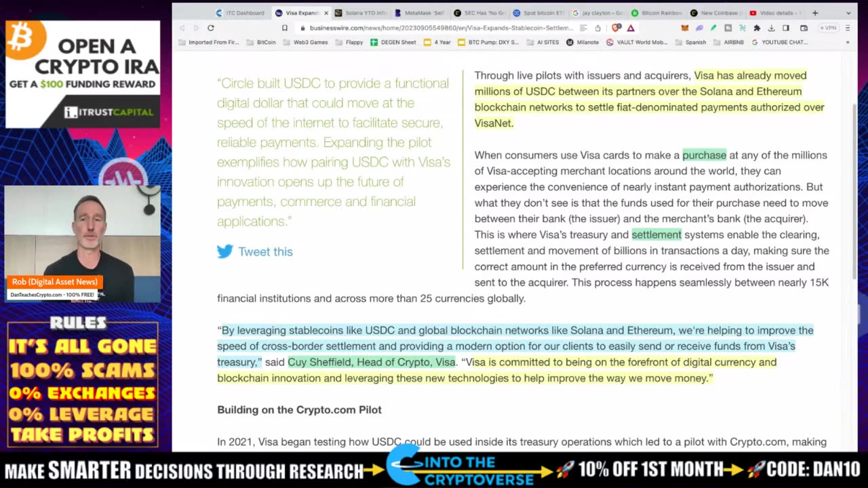The width and height of the screenshot is (868, 488).
Task: Switch to the New Coinbase tab
Action: 716,13
